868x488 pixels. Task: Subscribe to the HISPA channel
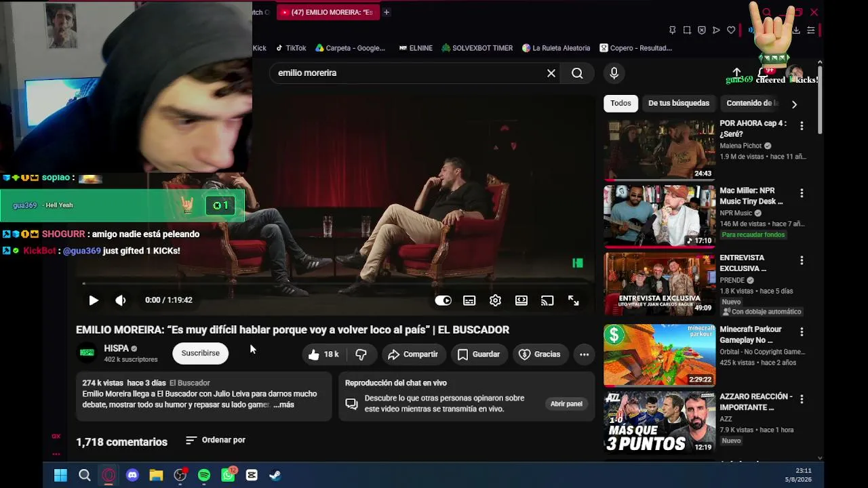point(200,353)
